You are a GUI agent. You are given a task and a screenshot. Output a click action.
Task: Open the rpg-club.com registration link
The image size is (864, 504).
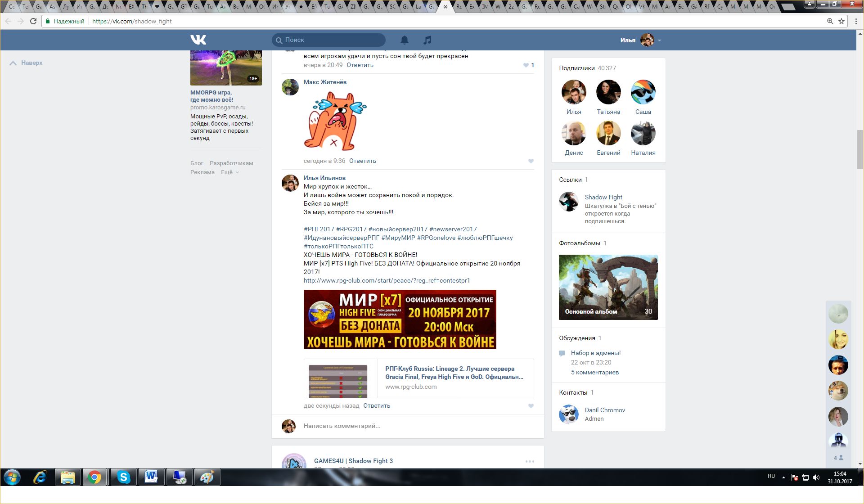[387, 280]
